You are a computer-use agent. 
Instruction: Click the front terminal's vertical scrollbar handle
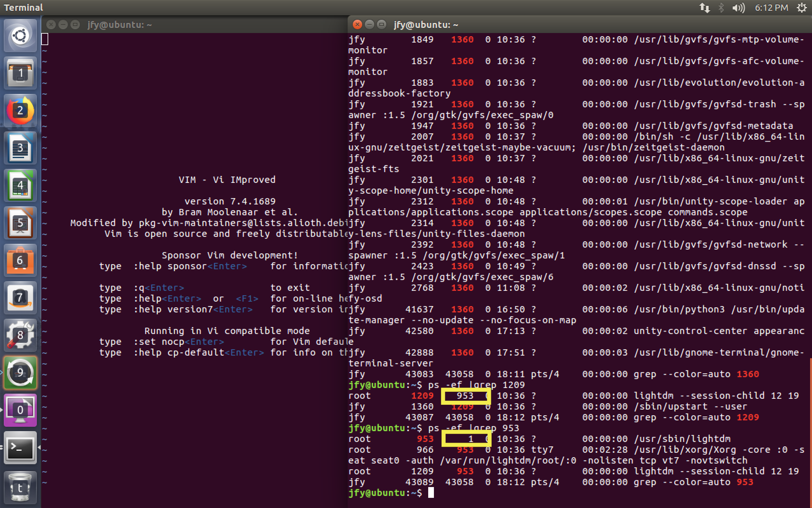[810, 433]
